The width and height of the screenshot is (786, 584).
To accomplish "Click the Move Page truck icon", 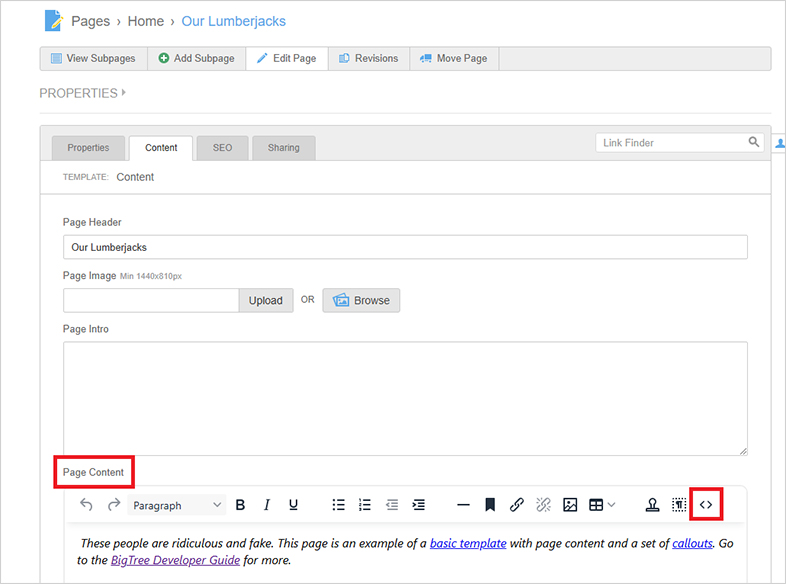I will 426,58.
